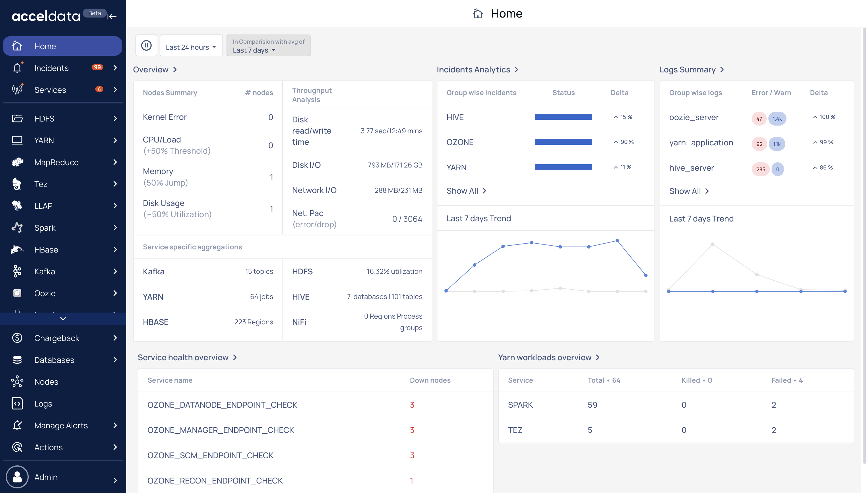
Task: Click the OZONE status bar
Action: tap(563, 142)
